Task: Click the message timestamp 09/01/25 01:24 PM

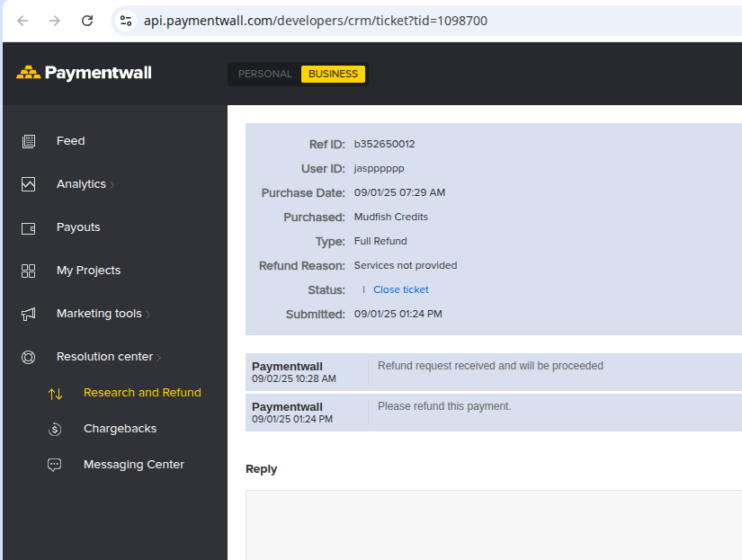Action: (292, 419)
